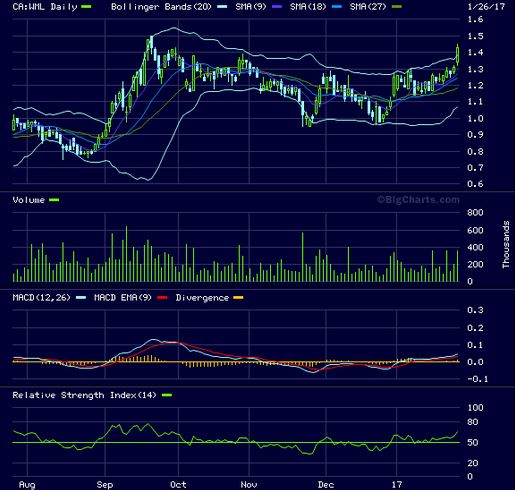
Task: Click the Bollinger Bands(20) legend label
Action: [161, 7]
